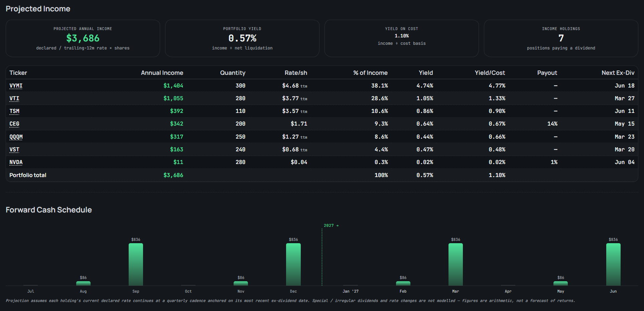This screenshot has width=644, height=311.
Task: Open the QQQM ticker link
Action: [16, 137]
